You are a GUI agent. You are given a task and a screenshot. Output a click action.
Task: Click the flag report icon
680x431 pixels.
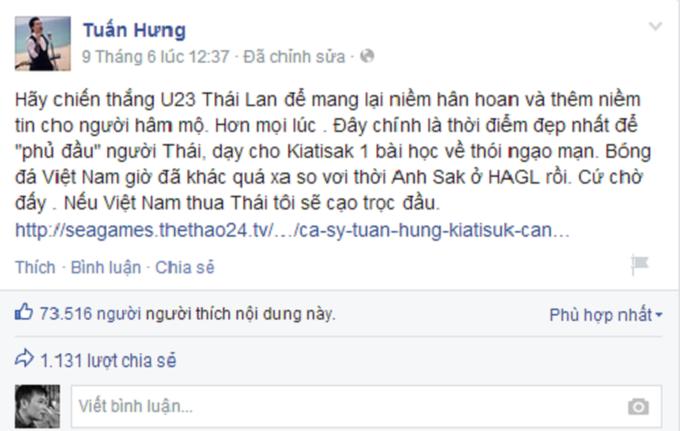pyautogui.click(x=639, y=264)
